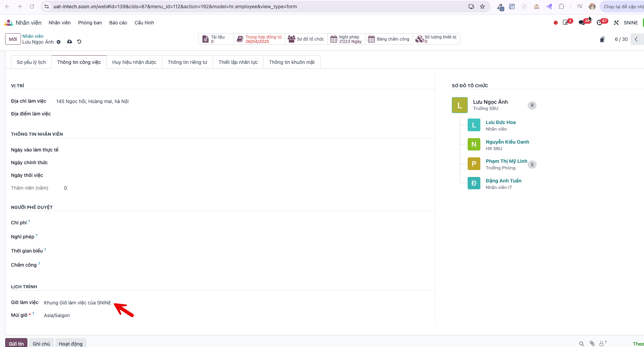
Task: Click the gear actions icon beside Lưu Ngọc Ánh
Action: coord(59,42)
